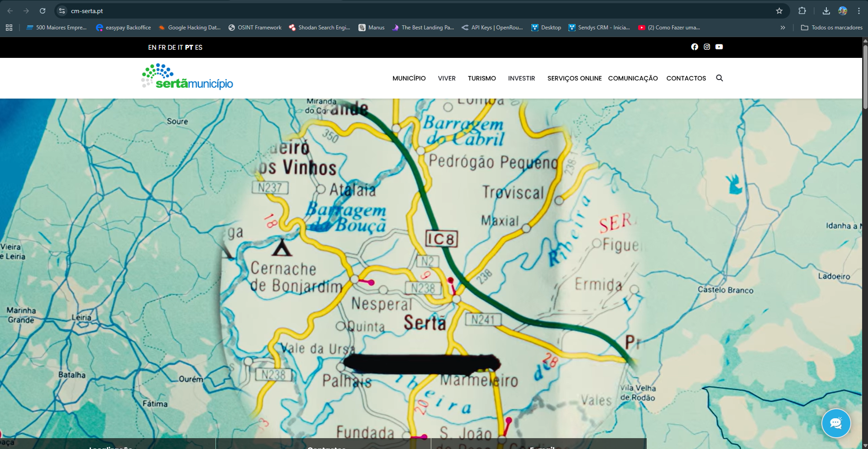Open the Instagram social icon
This screenshot has height=449, width=868.
[x=707, y=47]
